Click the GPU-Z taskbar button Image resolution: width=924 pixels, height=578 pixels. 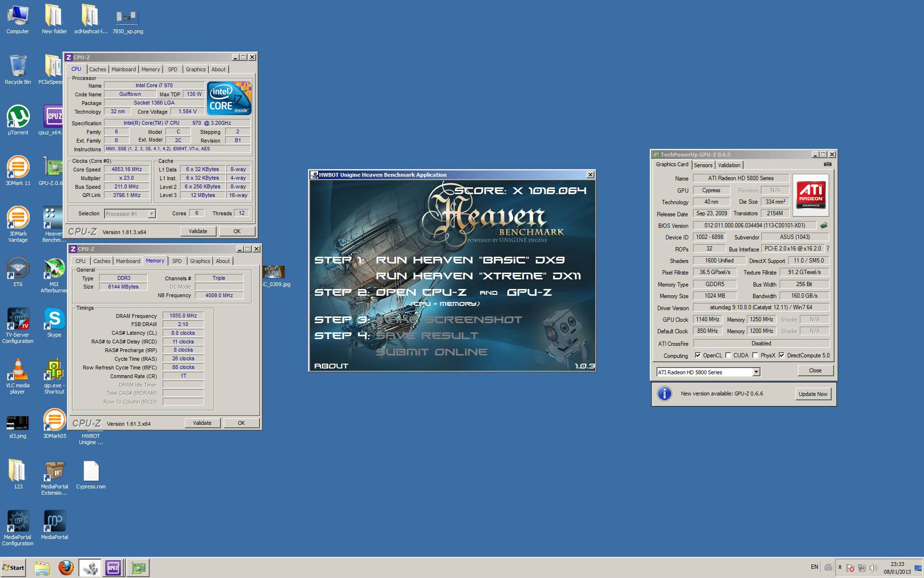tap(138, 567)
